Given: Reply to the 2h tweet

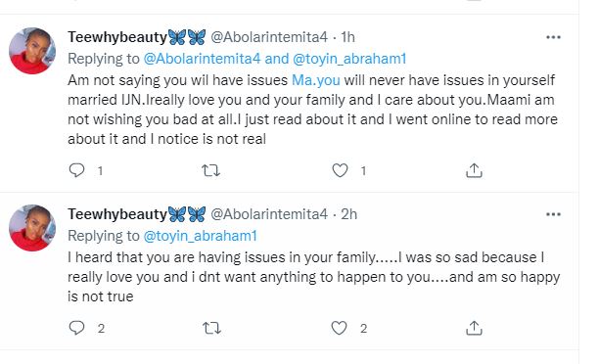Looking at the screenshot, I should click(x=76, y=328).
